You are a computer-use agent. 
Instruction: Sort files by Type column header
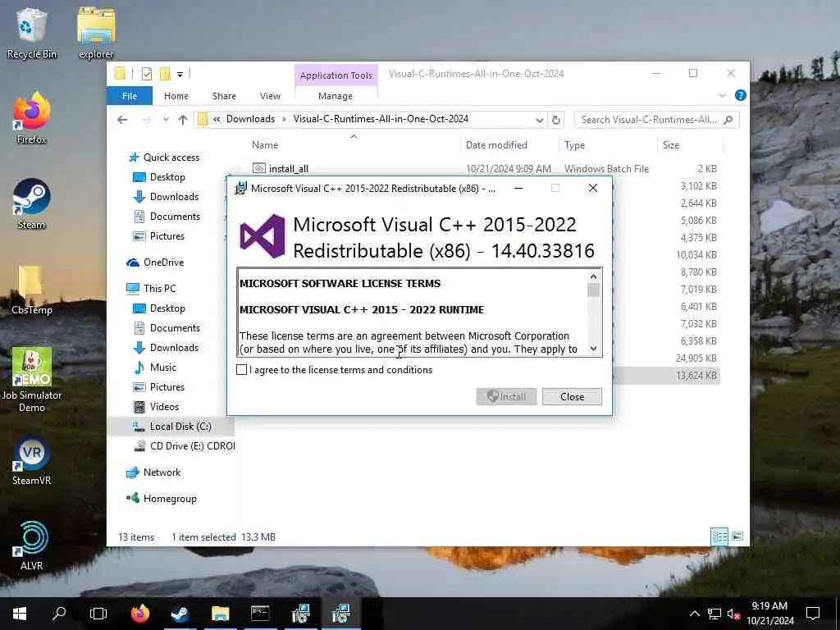pos(574,145)
